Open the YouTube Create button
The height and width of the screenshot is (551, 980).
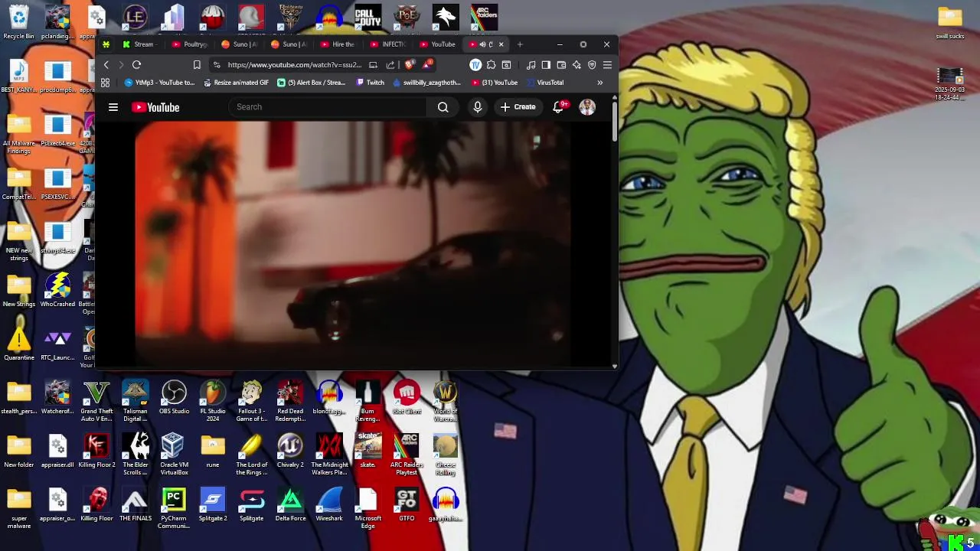click(518, 107)
